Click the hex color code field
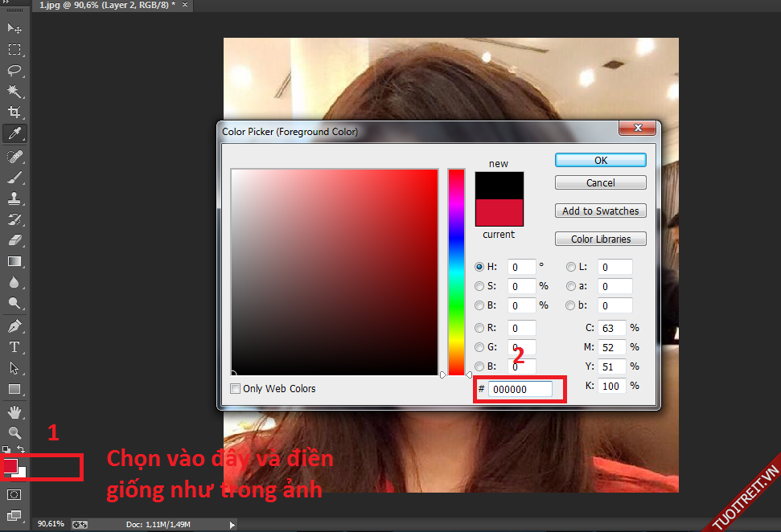 (x=520, y=389)
